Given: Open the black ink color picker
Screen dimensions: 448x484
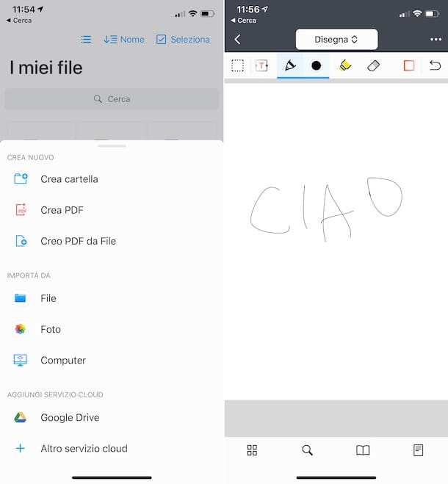Looking at the screenshot, I should tap(317, 65).
